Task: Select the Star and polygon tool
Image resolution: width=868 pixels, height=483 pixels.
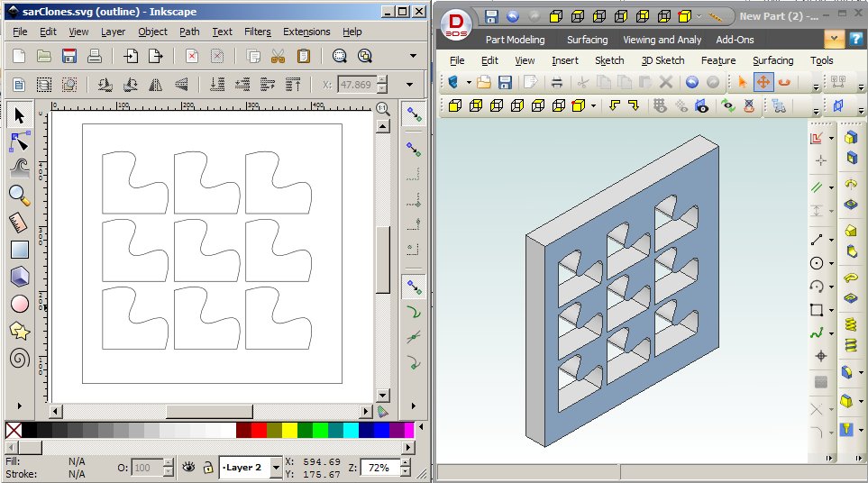Action: click(19, 331)
